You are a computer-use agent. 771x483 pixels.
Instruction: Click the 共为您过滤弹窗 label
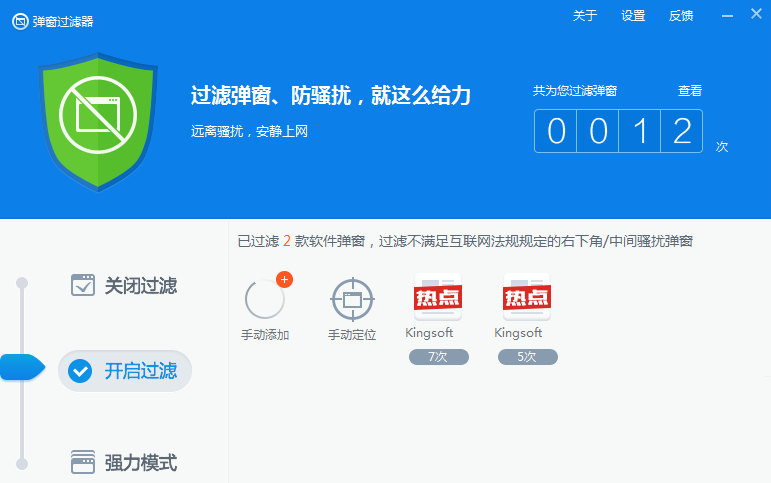pos(575,91)
